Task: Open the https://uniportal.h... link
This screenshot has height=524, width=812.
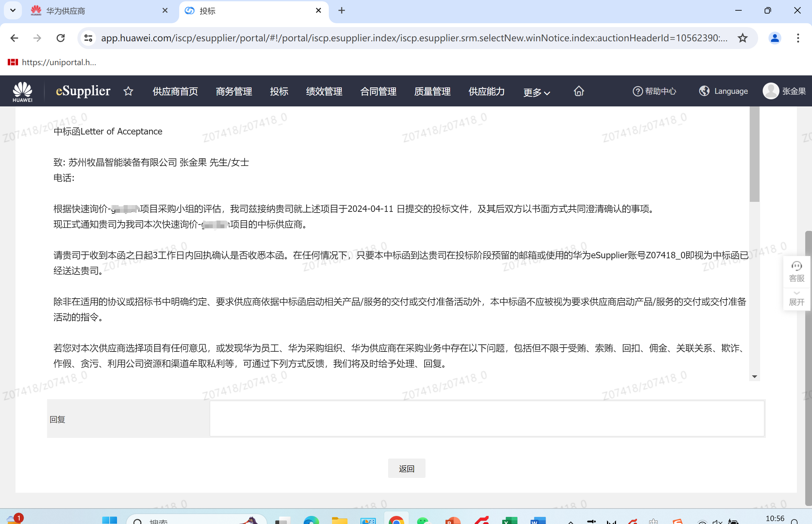Action: point(58,62)
